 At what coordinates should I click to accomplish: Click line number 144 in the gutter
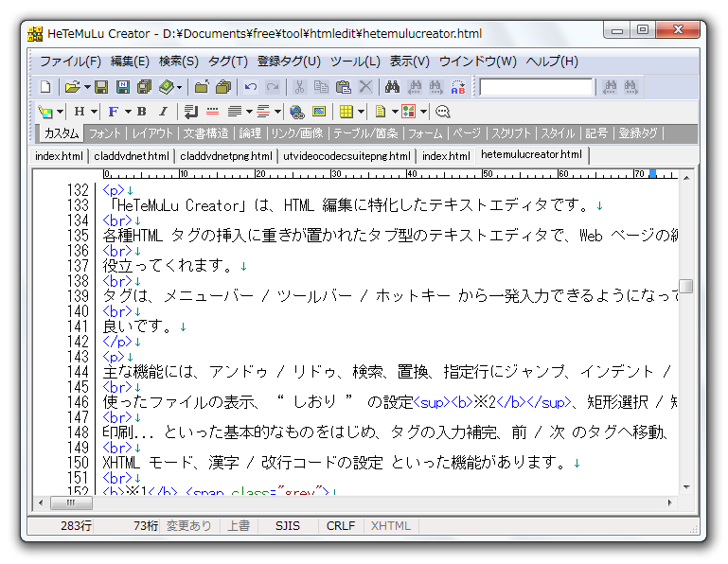(78, 372)
